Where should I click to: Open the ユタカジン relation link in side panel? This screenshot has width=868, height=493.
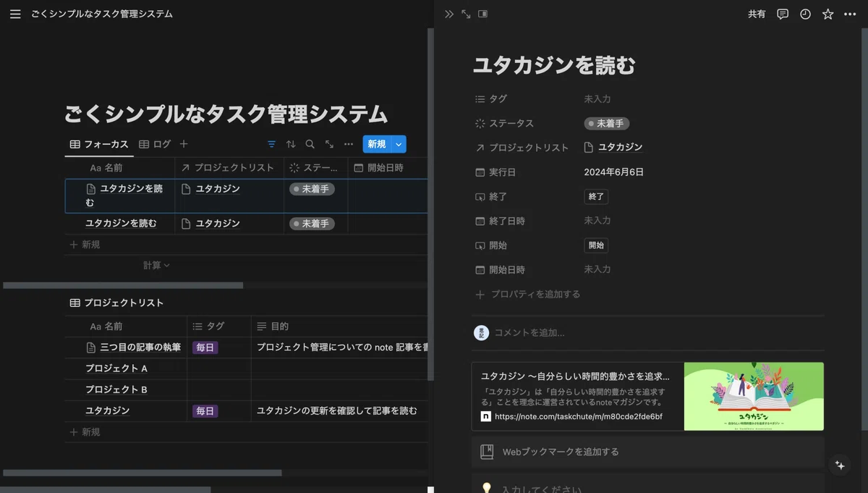[x=613, y=148]
